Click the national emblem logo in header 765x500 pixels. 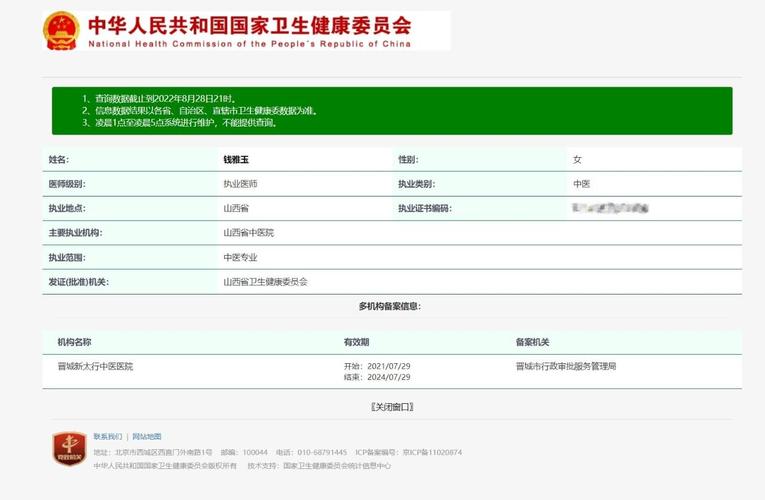[x=61, y=30]
